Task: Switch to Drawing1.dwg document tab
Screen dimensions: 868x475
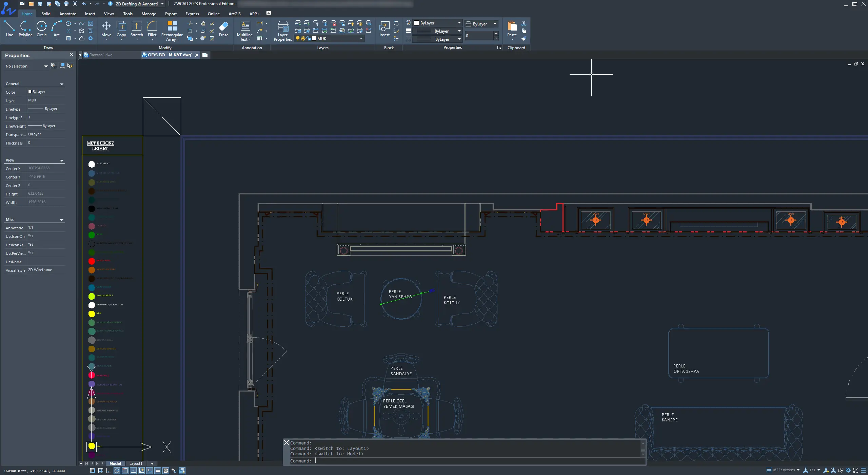Action: pyautogui.click(x=101, y=55)
